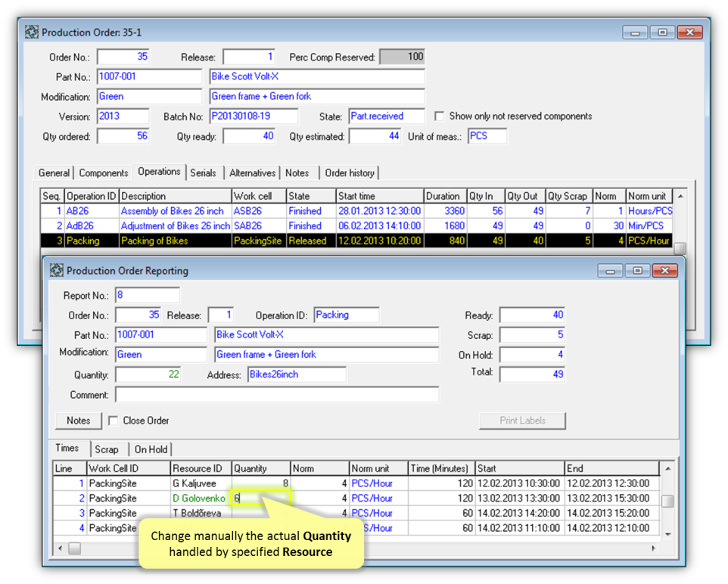
Task: Click the Operation ID field in Reporting
Action: point(347,315)
